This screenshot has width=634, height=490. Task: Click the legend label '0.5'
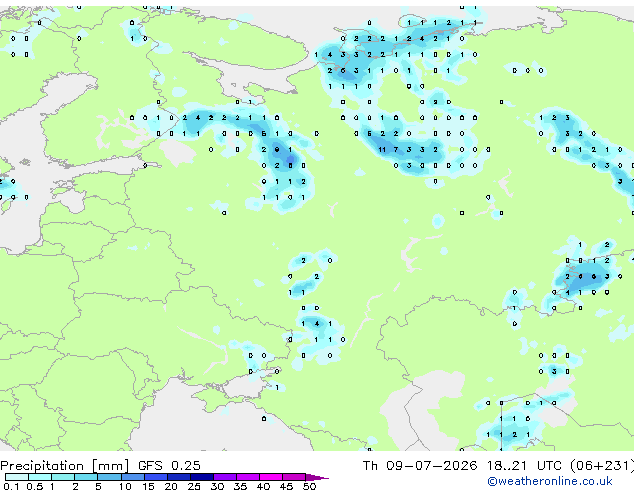point(34,486)
